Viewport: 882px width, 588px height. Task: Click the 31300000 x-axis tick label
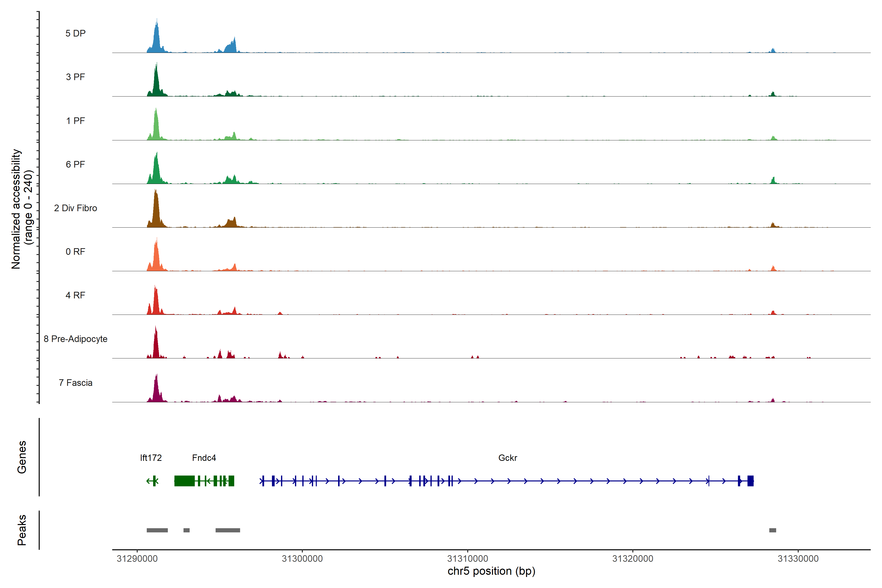pyautogui.click(x=302, y=559)
